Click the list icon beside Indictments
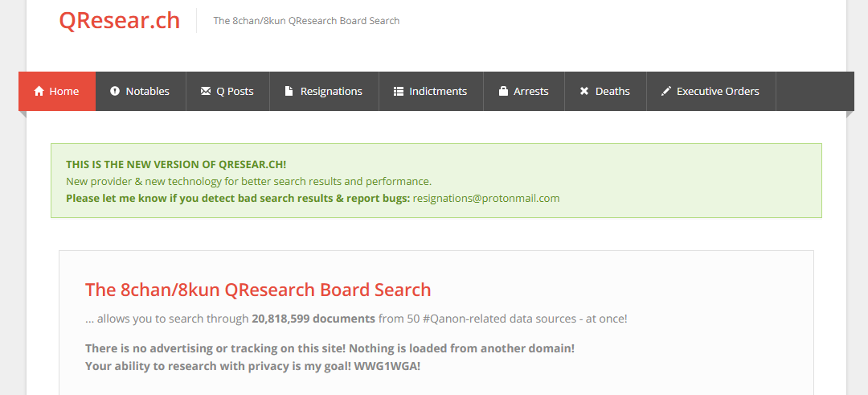The height and width of the screenshot is (395, 868). coord(399,92)
